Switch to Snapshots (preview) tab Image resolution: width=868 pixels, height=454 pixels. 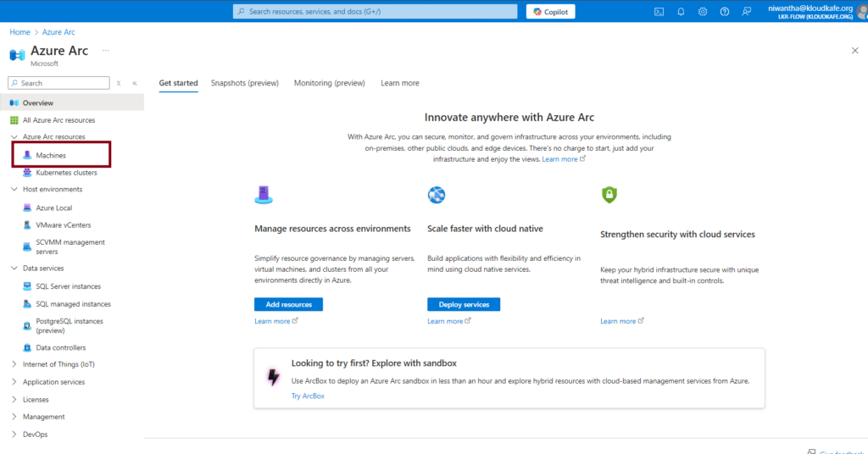point(245,83)
